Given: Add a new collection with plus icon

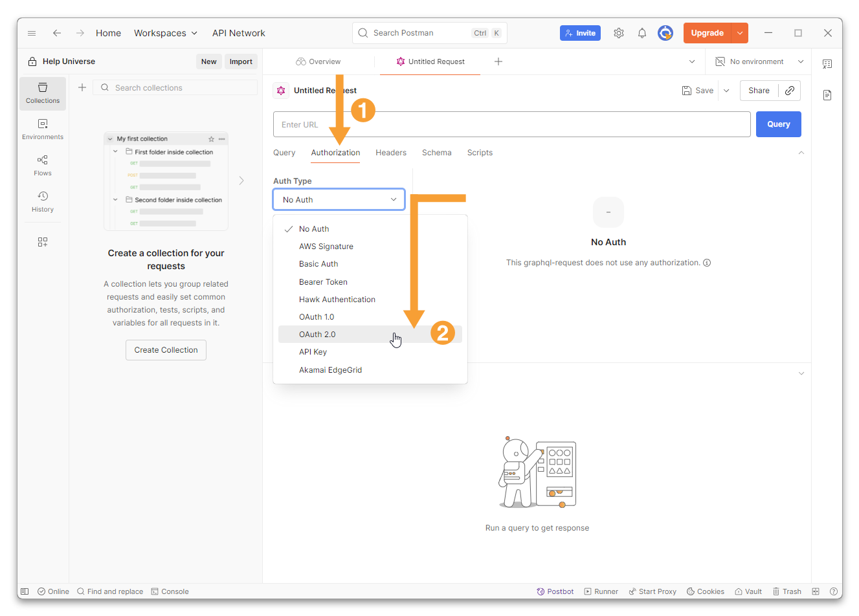Looking at the screenshot, I should click(x=82, y=87).
